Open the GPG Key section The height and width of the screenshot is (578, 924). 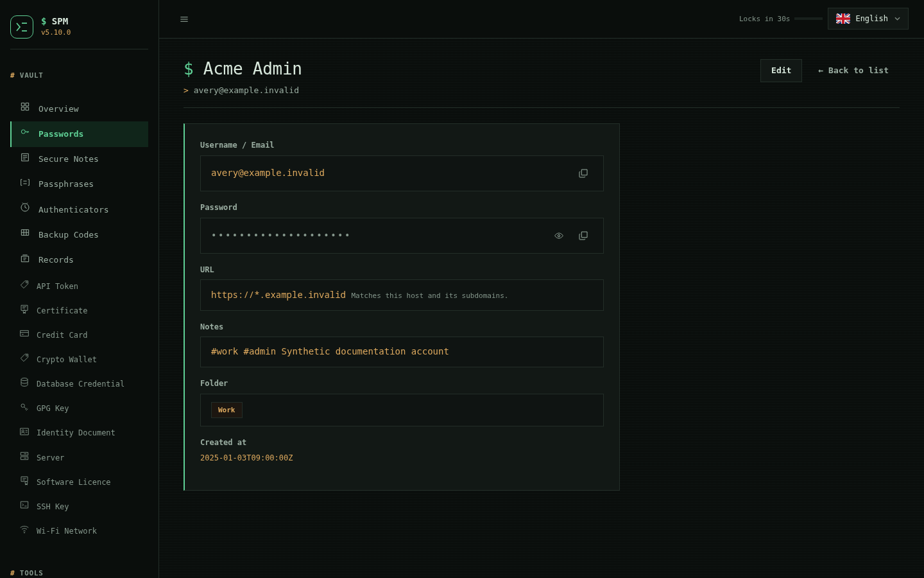80,408
